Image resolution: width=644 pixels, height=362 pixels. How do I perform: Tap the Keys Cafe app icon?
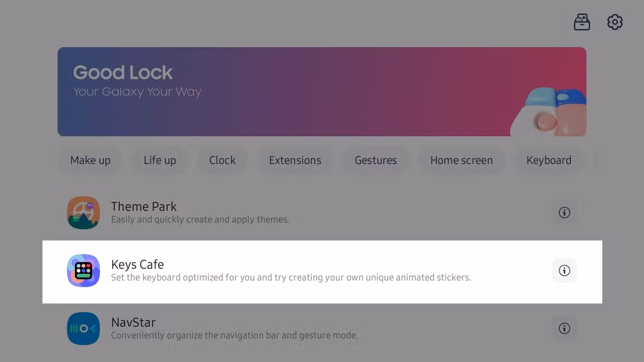coord(84,271)
